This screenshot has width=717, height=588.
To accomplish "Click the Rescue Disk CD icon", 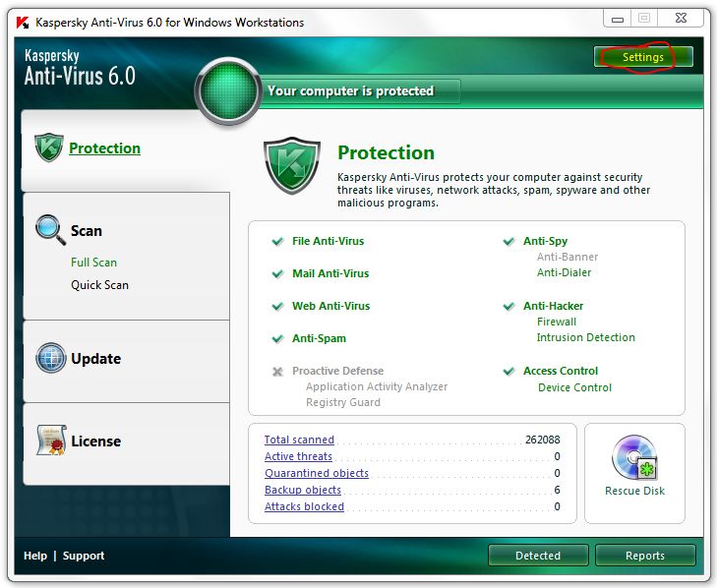I will [x=634, y=457].
